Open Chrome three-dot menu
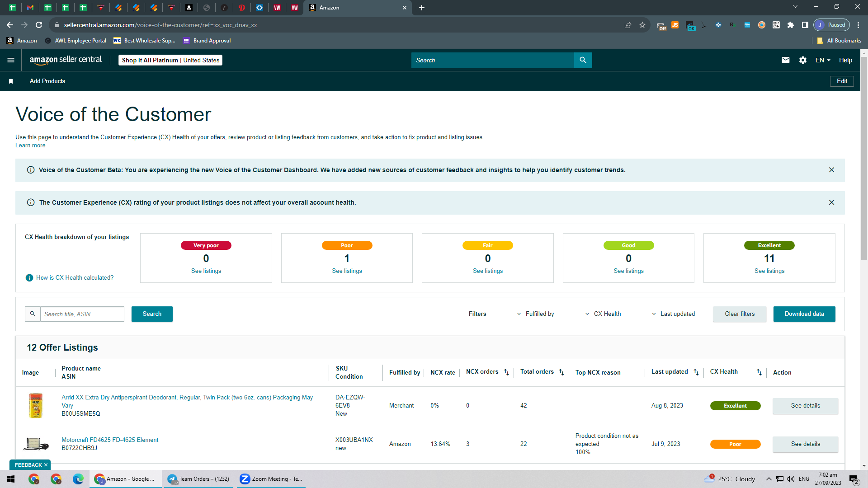The width and height of the screenshot is (868, 488). (858, 25)
